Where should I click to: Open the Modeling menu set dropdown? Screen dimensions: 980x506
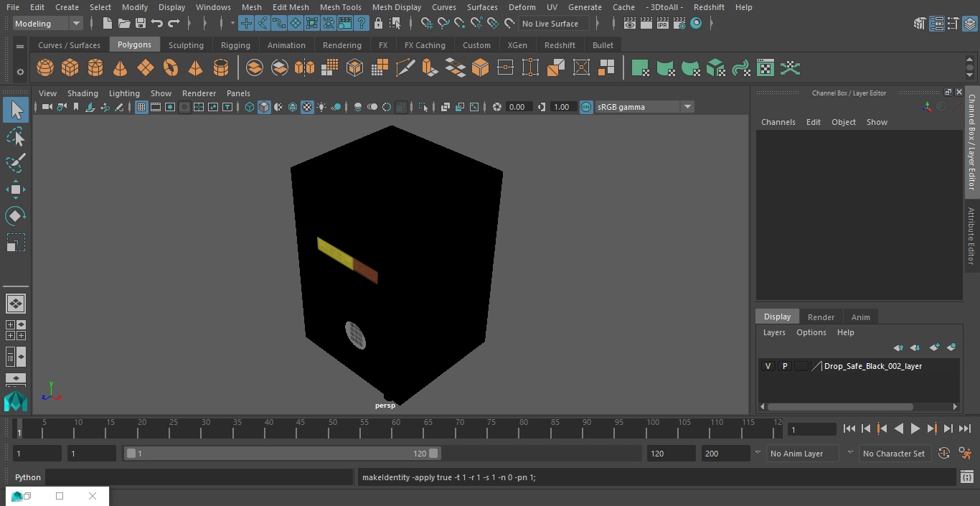click(x=48, y=24)
